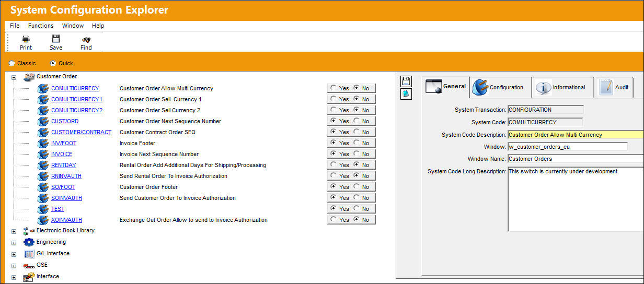Click the Find binoculars icon
The height and width of the screenshot is (284, 644).
pos(86,39)
